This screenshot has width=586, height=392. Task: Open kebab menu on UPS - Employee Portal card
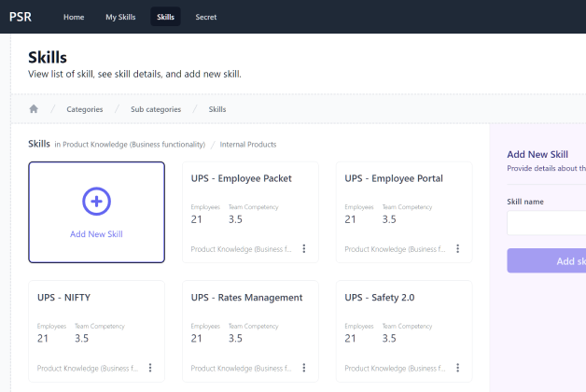pos(457,249)
